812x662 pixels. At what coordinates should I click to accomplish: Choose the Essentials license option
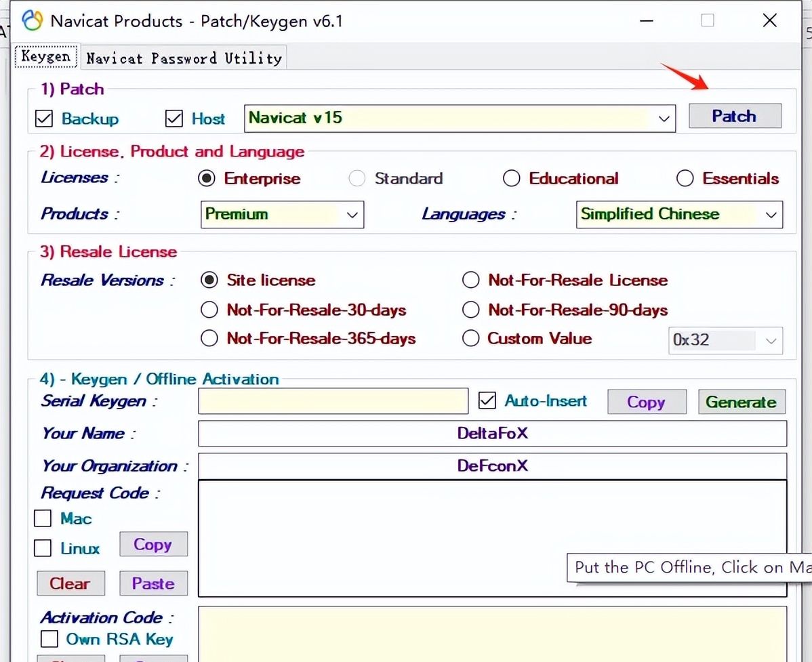[x=685, y=179]
